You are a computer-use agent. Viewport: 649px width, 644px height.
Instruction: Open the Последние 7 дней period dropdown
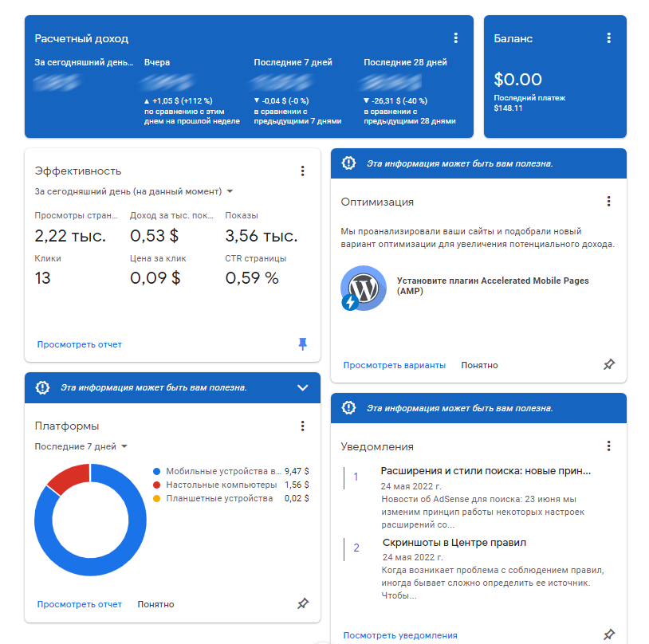tap(81, 446)
